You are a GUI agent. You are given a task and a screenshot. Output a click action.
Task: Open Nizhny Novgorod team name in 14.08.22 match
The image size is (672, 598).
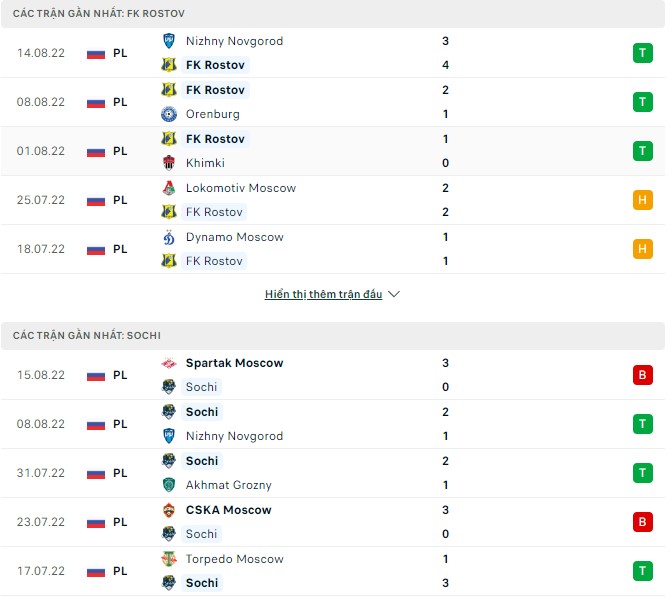click(x=234, y=41)
